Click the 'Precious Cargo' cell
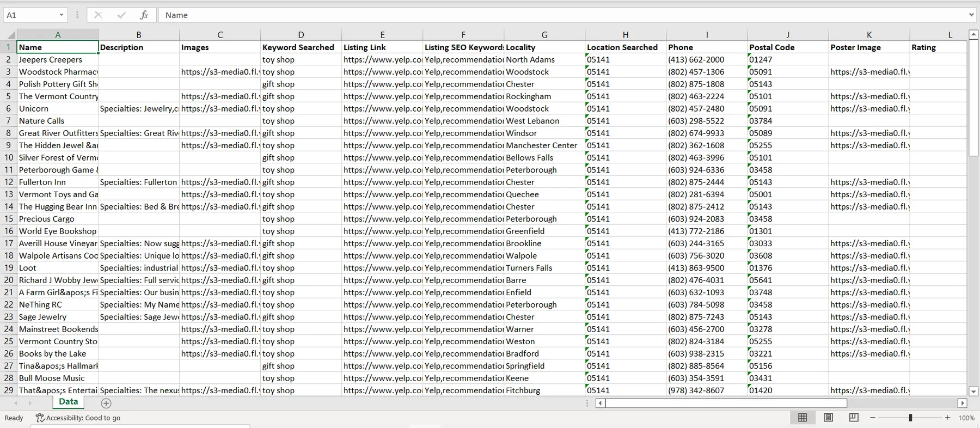Screen dimensions: 980x428 point(58,219)
